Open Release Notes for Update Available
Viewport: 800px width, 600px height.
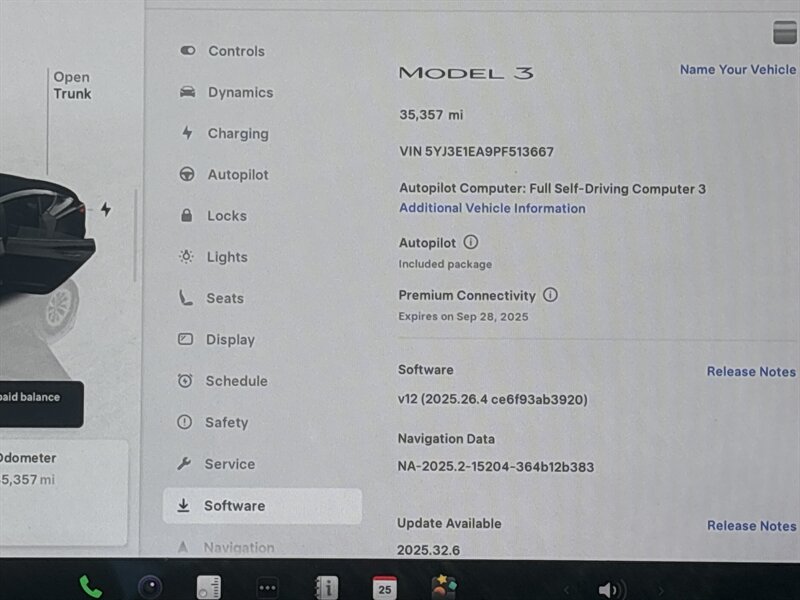click(752, 526)
